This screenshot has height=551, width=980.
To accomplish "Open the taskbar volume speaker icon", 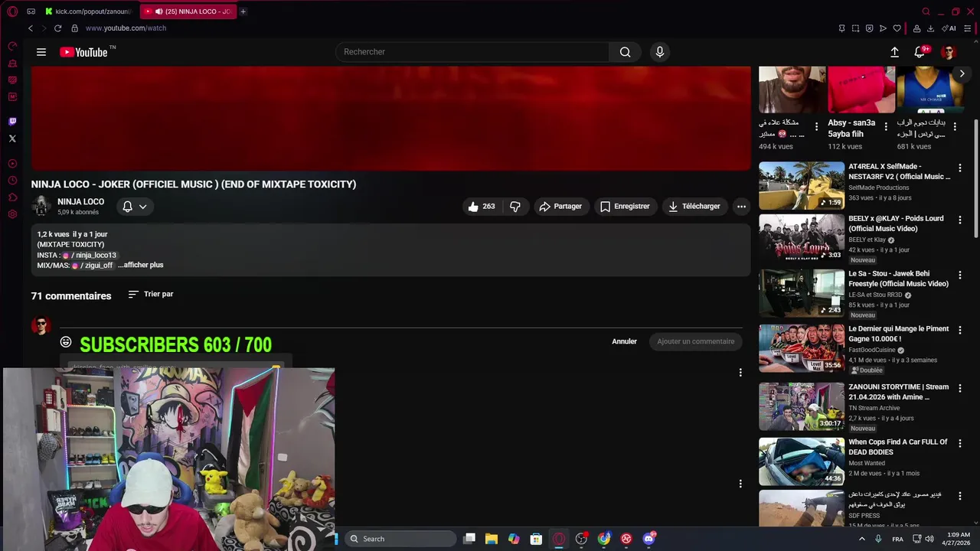I will coord(929,539).
